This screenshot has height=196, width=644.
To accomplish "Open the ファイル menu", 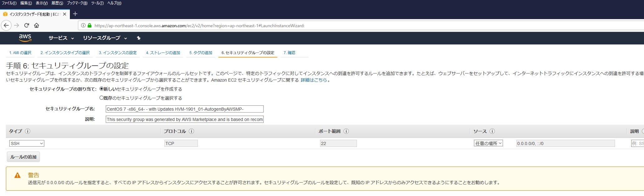I will coord(9,3).
